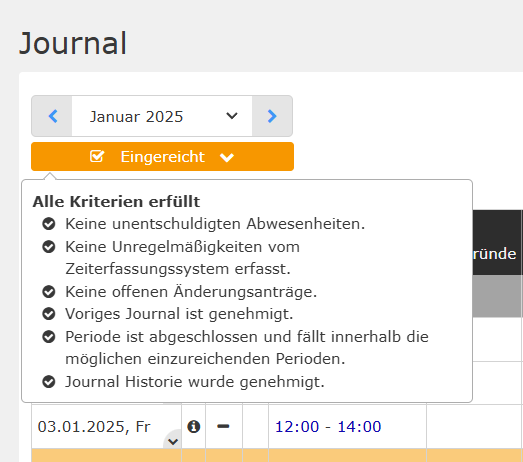Click the check icon beside 'Keine Unregelmäßigkeiten vom'
The image size is (523, 462).
point(49,247)
